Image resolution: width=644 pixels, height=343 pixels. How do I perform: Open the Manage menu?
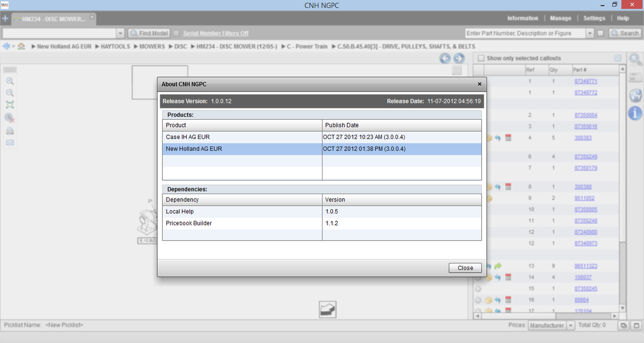click(x=560, y=18)
